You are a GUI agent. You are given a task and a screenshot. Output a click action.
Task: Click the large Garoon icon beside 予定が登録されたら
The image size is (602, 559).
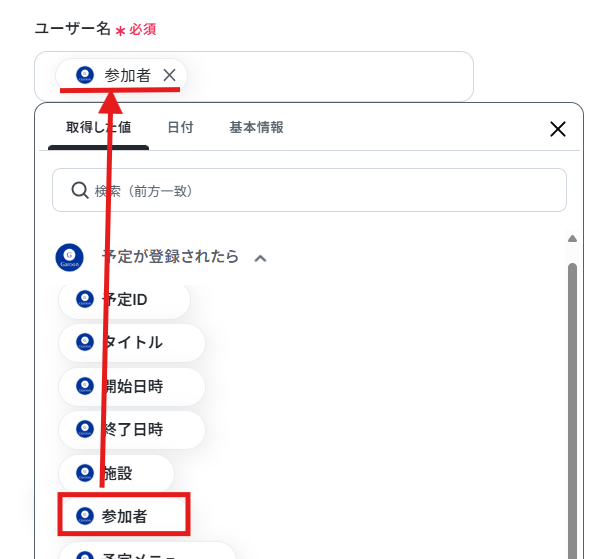(69, 257)
